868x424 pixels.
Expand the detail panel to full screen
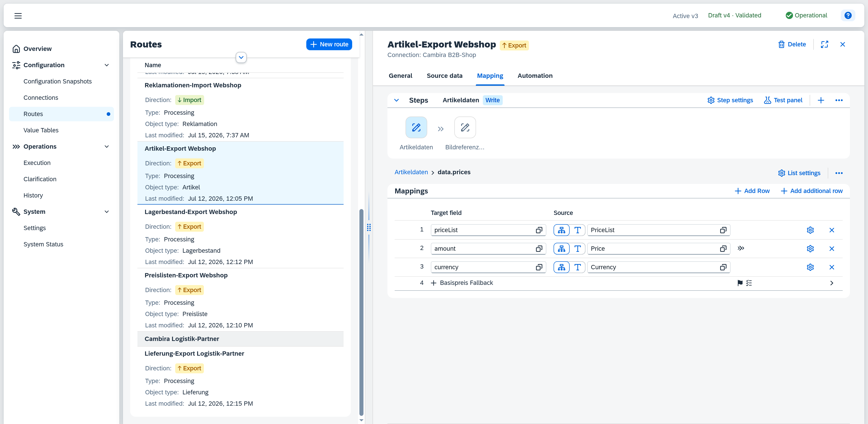click(824, 44)
